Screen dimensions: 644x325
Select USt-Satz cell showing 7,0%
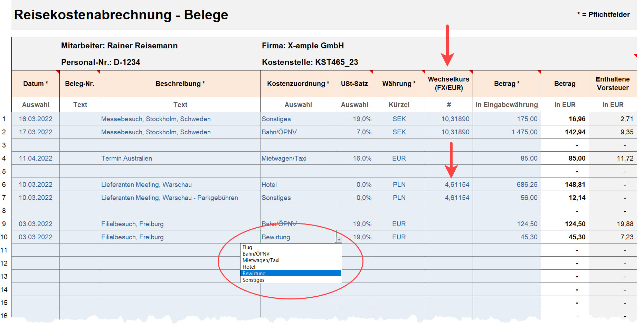(x=363, y=132)
